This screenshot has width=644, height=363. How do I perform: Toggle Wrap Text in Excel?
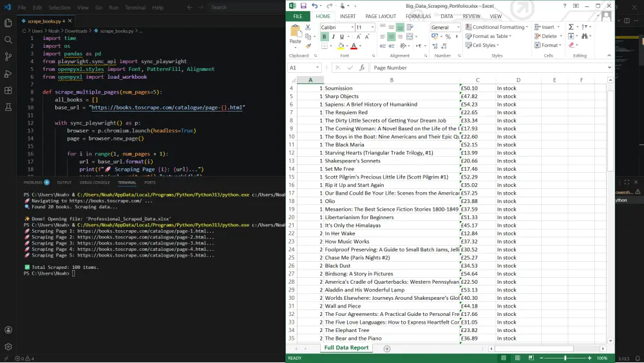coord(410,27)
